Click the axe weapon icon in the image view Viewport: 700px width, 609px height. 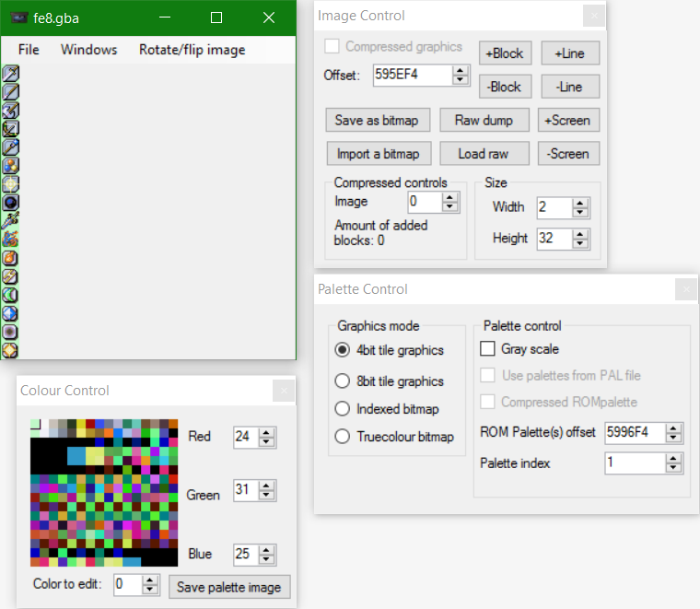click(11, 110)
